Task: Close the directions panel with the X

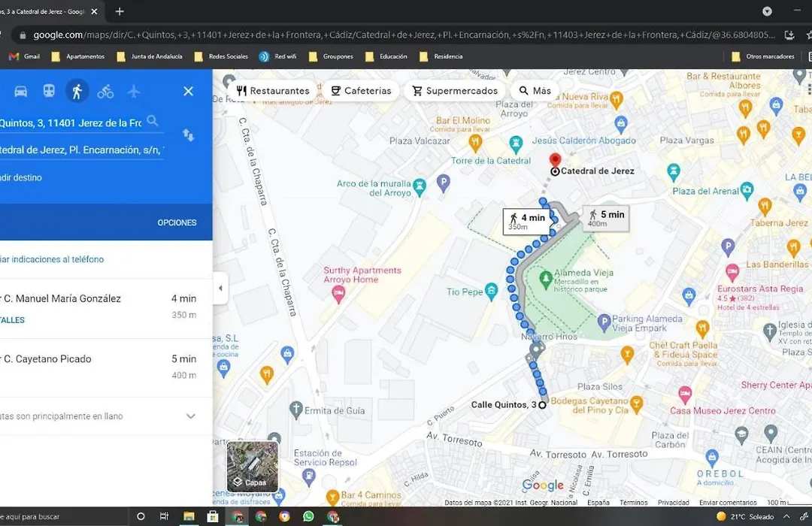Action: [x=189, y=91]
